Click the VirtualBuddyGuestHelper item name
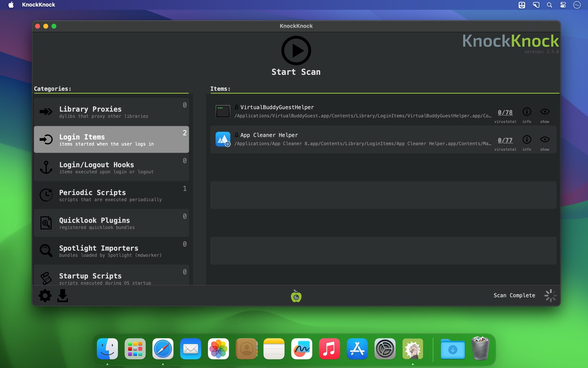This screenshot has width=588, height=368. pos(277,107)
